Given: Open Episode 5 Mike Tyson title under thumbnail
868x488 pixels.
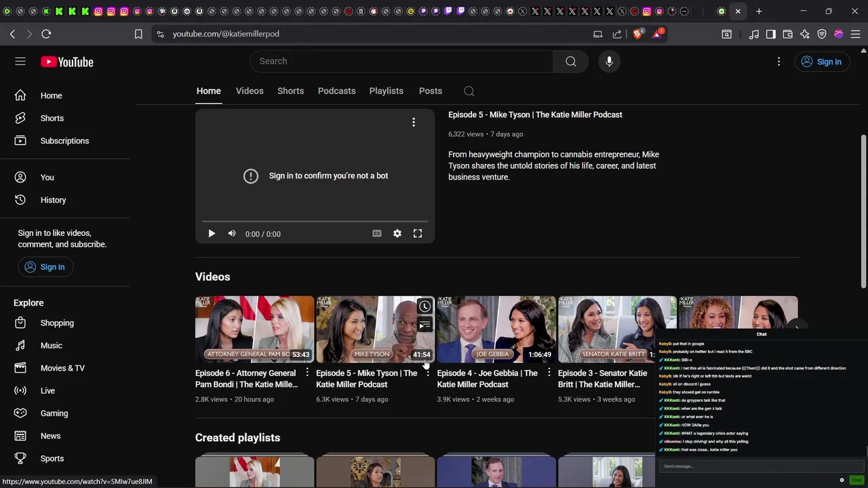Looking at the screenshot, I should click(x=367, y=379).
